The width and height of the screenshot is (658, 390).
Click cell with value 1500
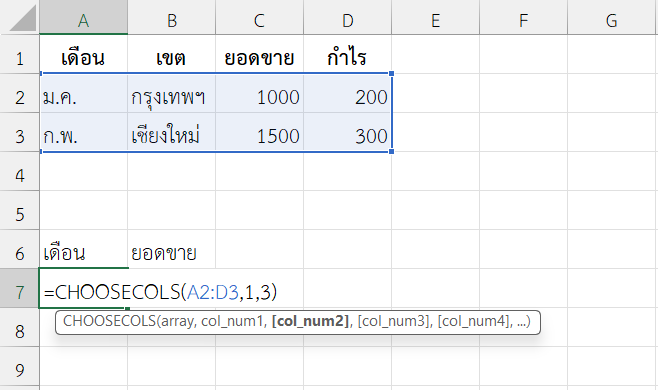[259, 132]
